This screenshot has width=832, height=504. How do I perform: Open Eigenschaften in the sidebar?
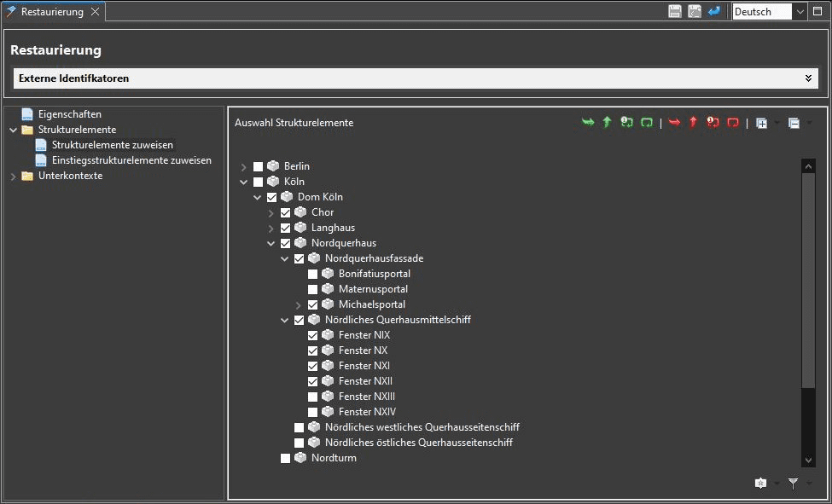click(x=69, y=114)
